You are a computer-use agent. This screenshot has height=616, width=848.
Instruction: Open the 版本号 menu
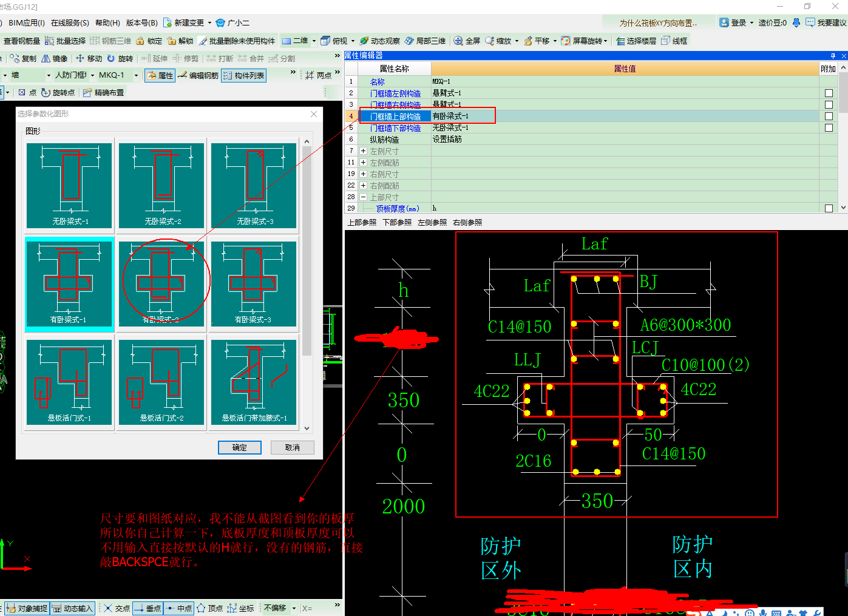point(141,22)
